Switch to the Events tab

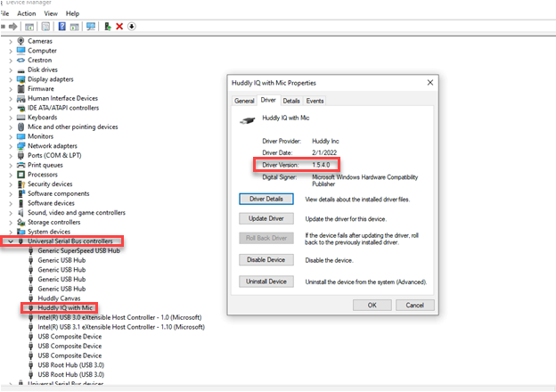click(315, 101)
